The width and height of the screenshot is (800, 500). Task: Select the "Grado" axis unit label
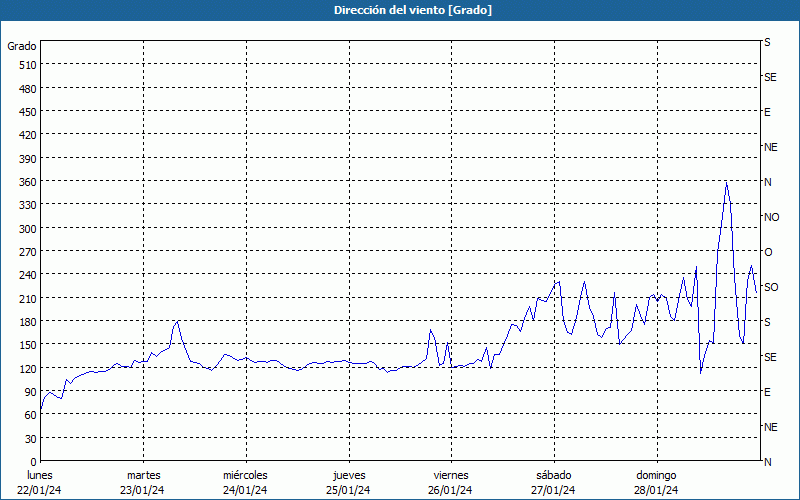22,46
